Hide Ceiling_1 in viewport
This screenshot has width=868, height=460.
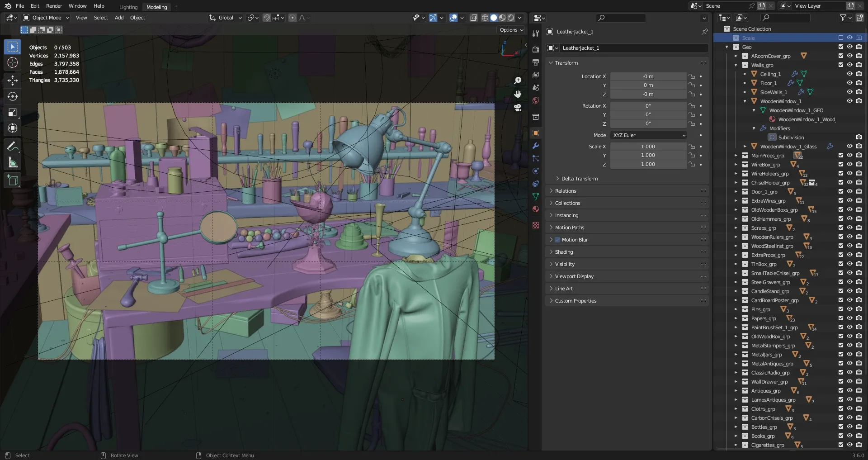[850, 74]
